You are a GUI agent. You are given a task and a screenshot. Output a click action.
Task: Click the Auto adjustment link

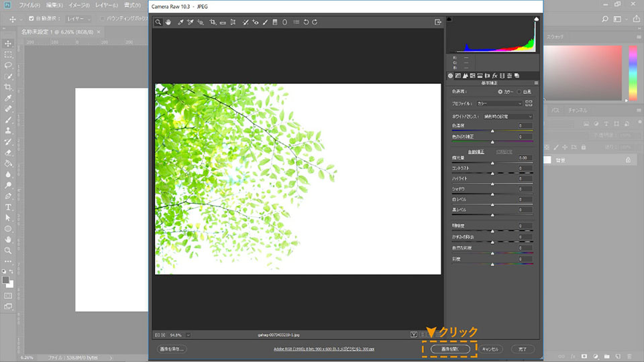[476, 152]
